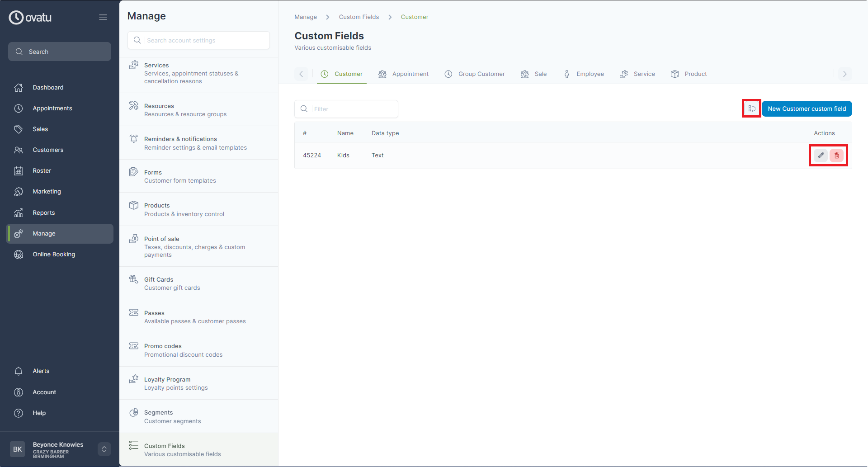Click the Segments pie chart icon
This screenshot has width=868, height=467.
click(134, 412)
